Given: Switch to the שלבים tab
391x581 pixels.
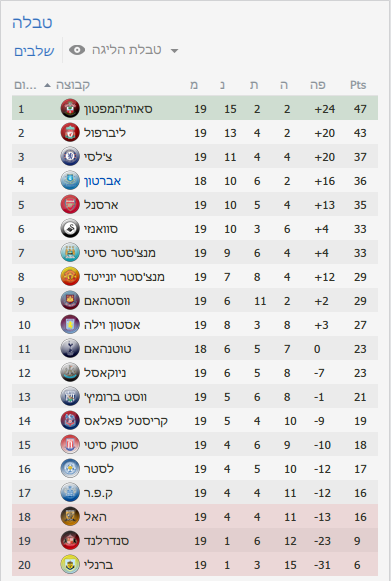Looking at the screenshot, I should pos(34,50).
